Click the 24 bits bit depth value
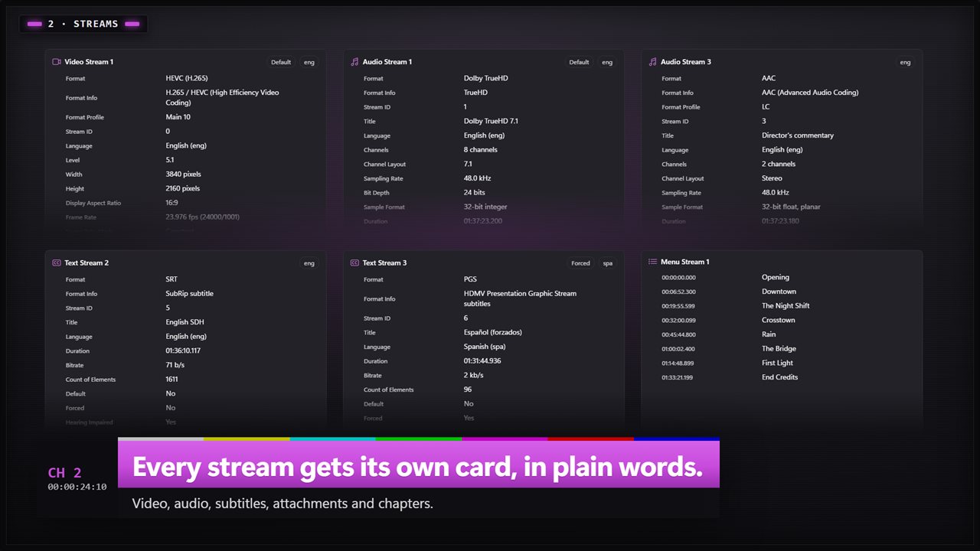The height and width of the screenshot is (551, 980). 475,193
